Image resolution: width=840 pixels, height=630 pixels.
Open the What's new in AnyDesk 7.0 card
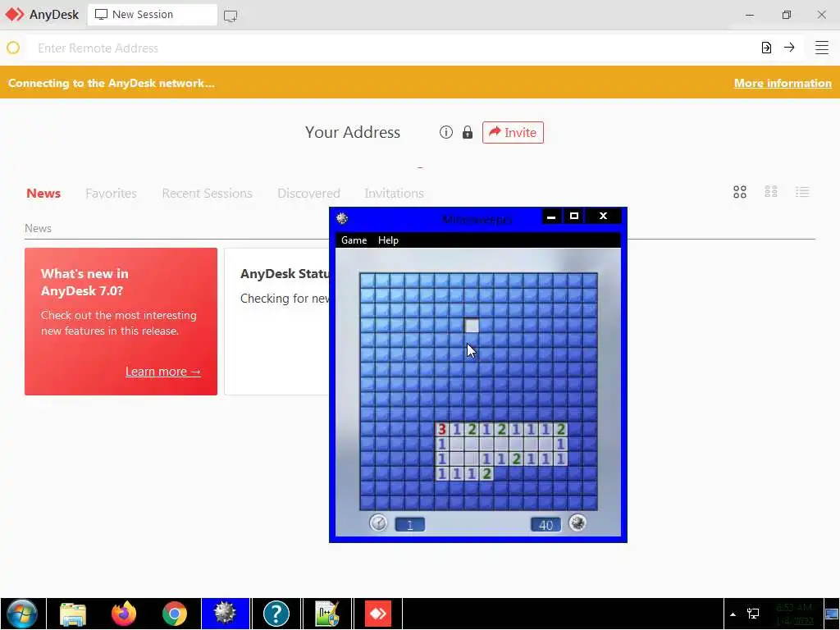tap(121, 322)
